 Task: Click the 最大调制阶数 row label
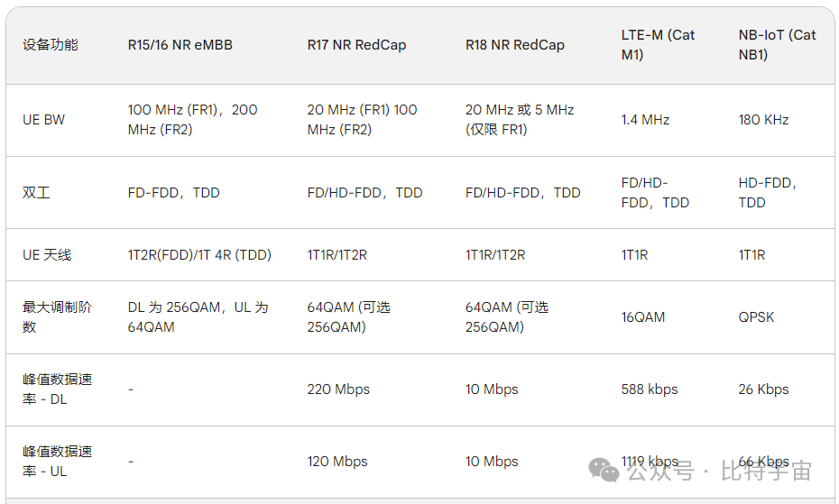coord(57,316)
